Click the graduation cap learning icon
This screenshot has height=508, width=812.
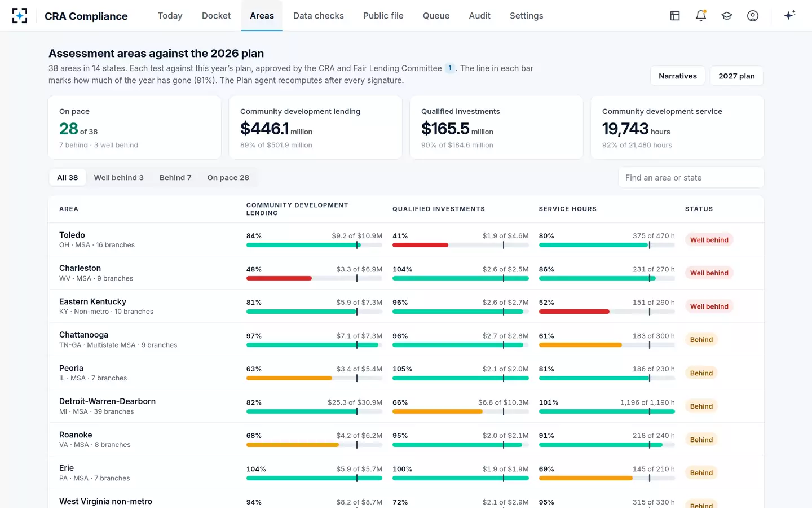tap(727, 16)
